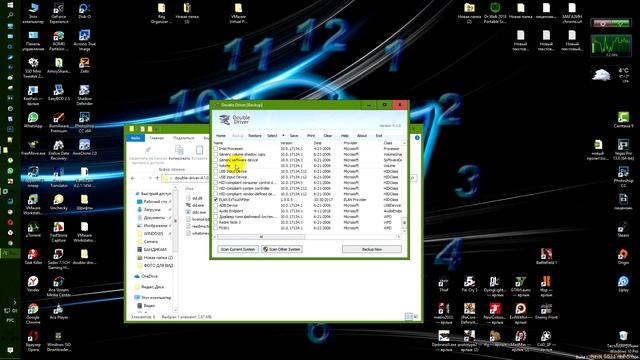Check the Intel Processor driver checkbox

click(216, 149)
